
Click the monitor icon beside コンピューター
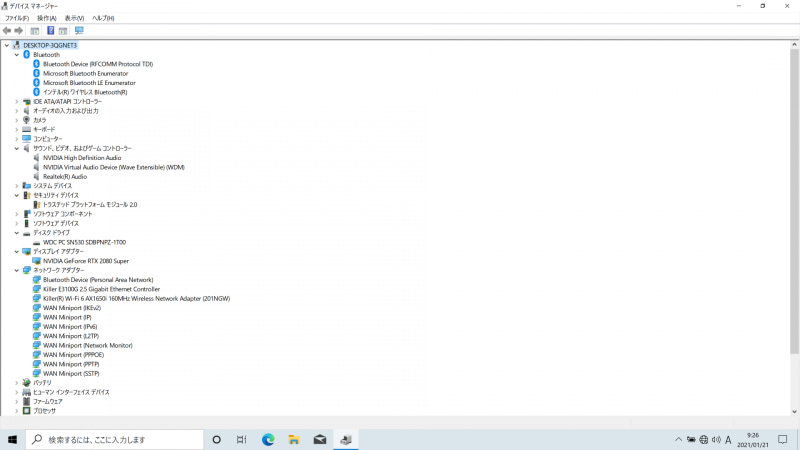27,139
